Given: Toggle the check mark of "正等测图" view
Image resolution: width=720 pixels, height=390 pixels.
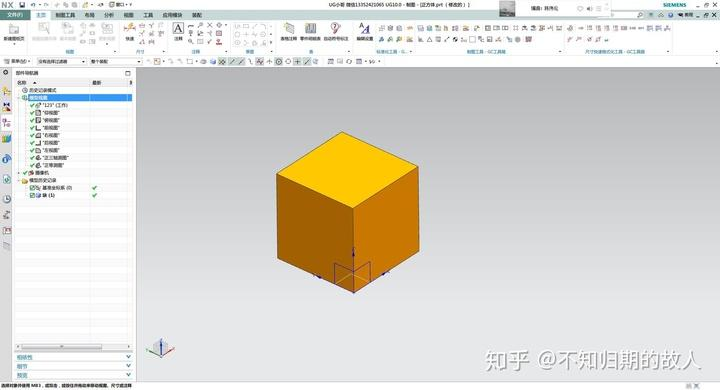Looking at the screenshot, I should 32,165.
